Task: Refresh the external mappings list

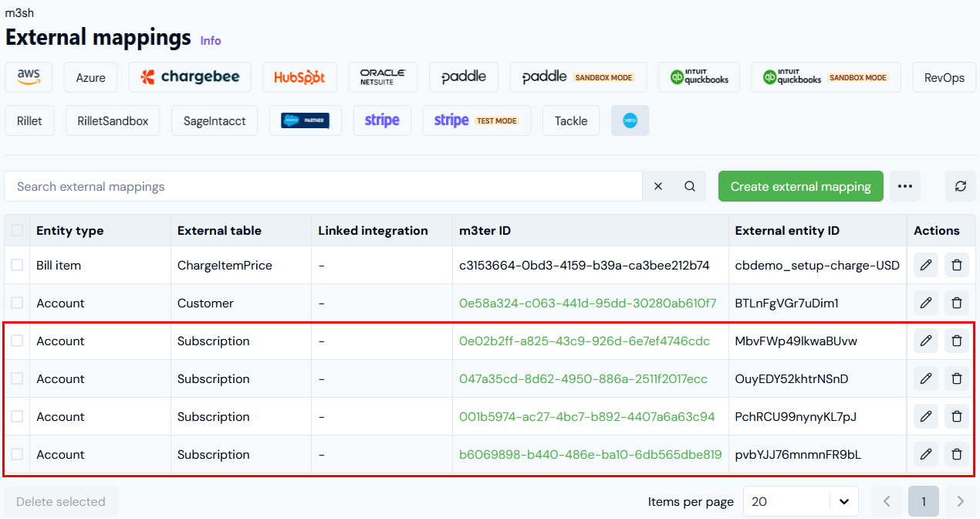Action: [961, 186]
